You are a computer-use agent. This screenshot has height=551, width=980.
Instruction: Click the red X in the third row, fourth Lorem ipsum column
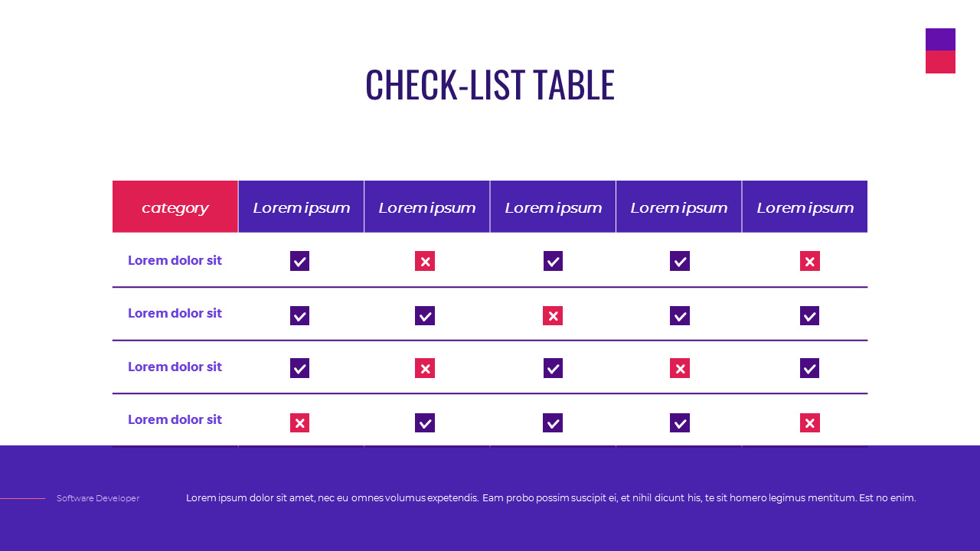click(680, 368)
